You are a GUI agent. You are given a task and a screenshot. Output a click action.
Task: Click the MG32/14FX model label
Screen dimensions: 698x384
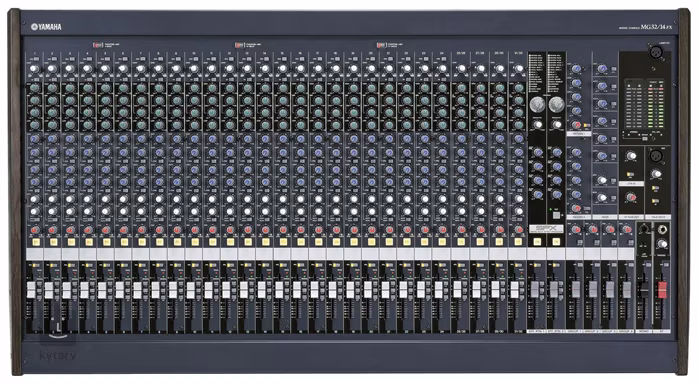pos(656,28)
